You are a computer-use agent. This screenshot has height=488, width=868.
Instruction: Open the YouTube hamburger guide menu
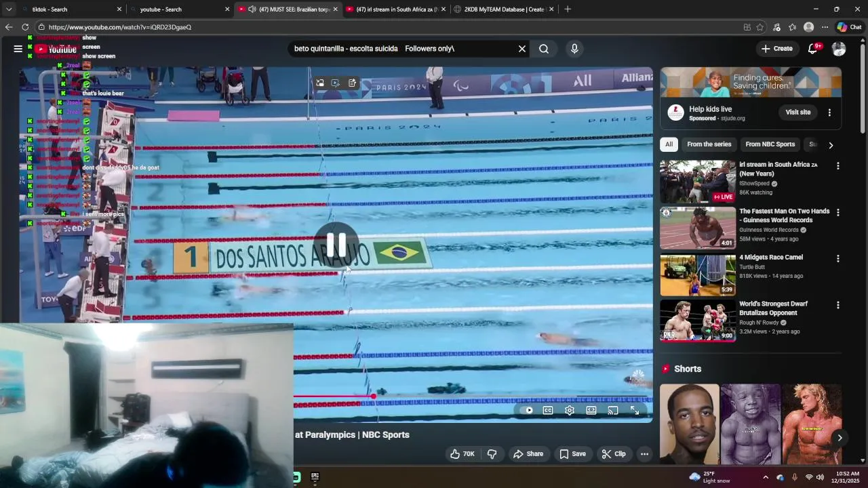pos(18,49)
